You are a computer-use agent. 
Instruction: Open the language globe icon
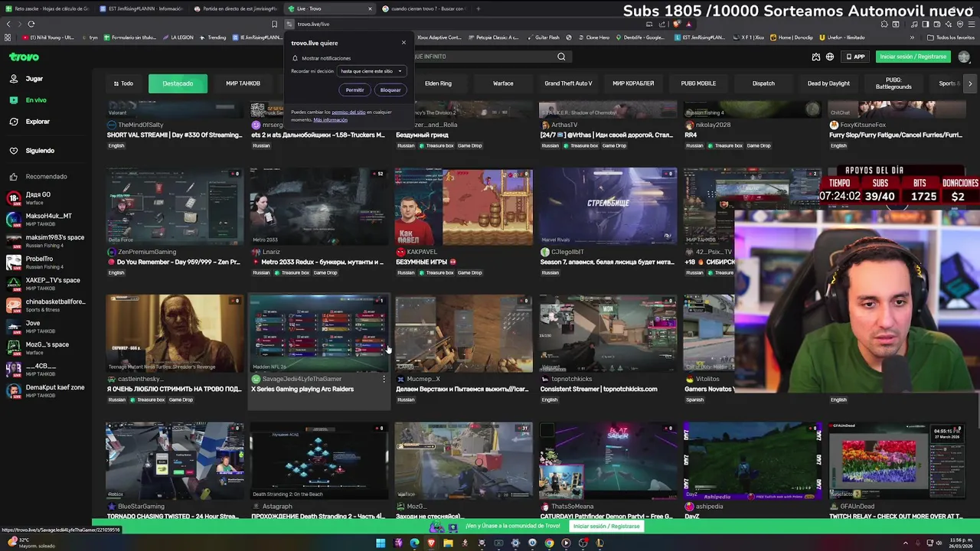pyautogui.click(x=830, y=57)
